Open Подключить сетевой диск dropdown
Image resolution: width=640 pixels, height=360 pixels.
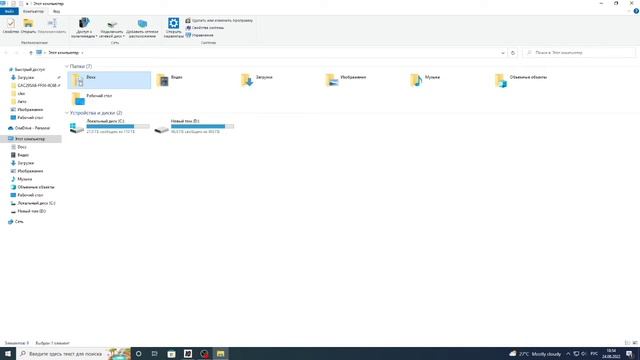pos(111,28)
